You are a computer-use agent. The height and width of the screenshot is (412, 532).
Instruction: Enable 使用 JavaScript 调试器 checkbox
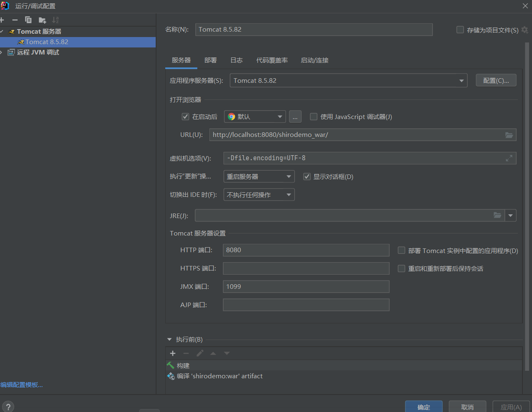tap(314, 117)
